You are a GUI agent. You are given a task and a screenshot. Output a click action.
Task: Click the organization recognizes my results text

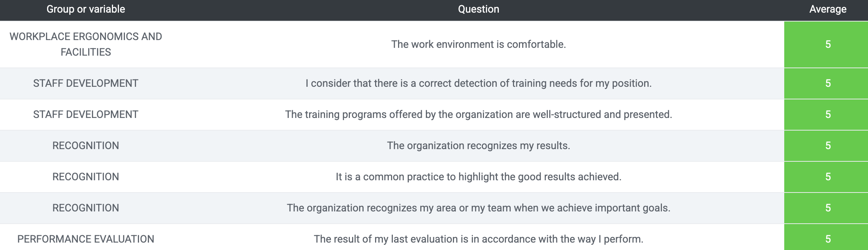click(478, 145)
